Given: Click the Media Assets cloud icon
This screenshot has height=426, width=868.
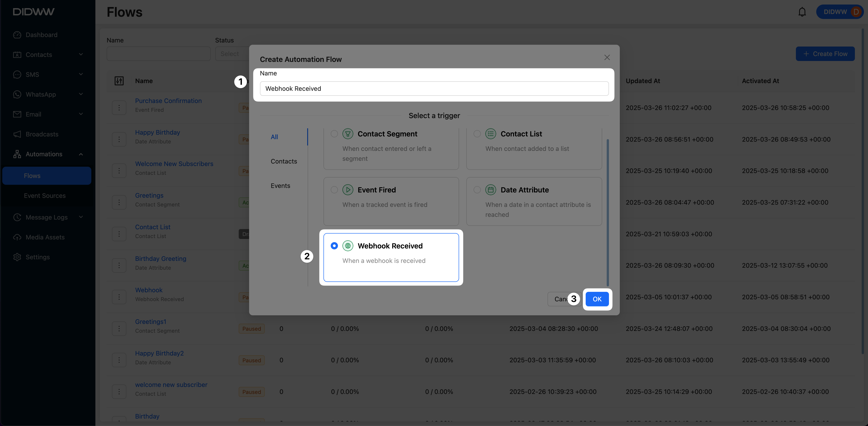Looking at the screenshot, I should [17, 237].
